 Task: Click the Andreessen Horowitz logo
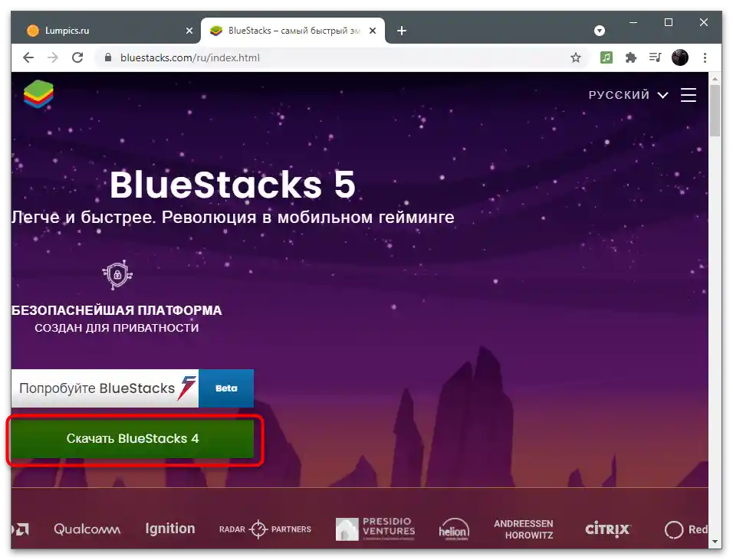(524, 529)
